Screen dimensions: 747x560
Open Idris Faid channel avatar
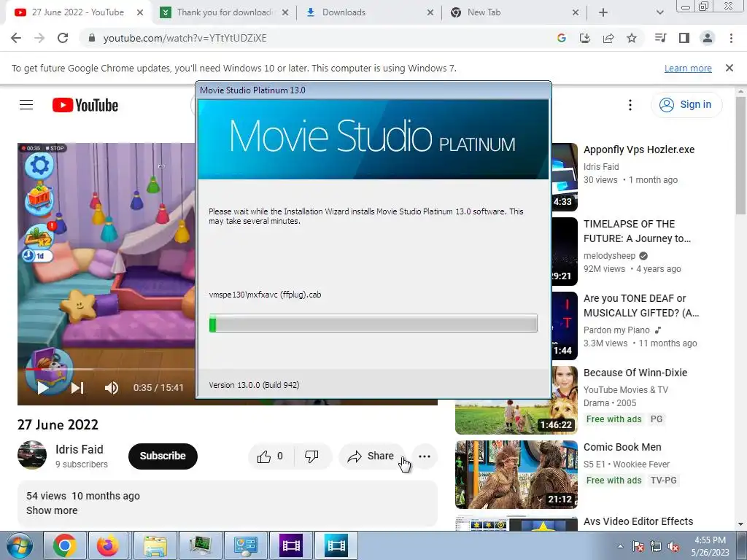(x=32, y=455)
